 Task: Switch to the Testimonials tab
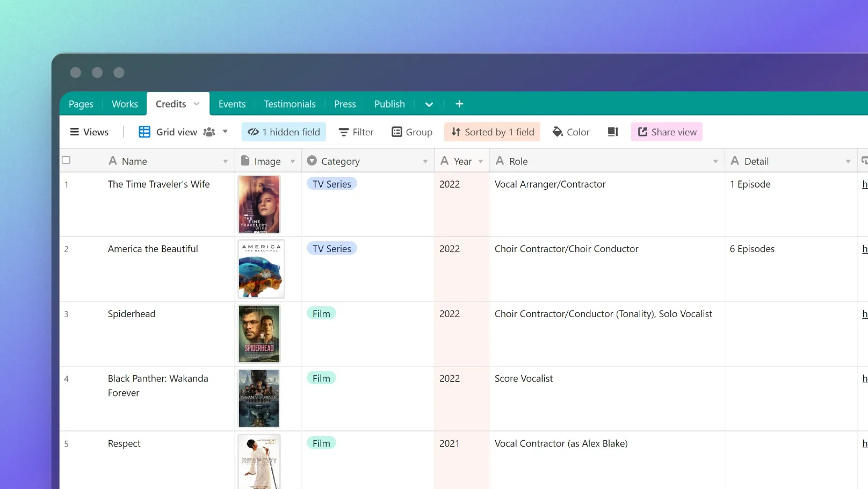pos(290,104)
